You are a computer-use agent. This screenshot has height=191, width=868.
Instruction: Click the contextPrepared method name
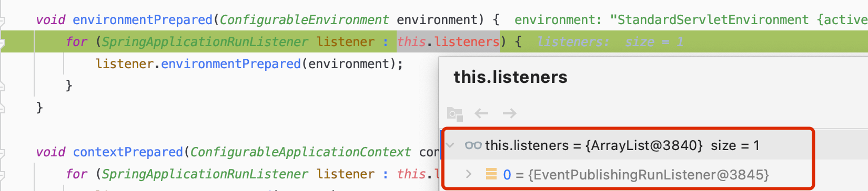click(127, 152)
